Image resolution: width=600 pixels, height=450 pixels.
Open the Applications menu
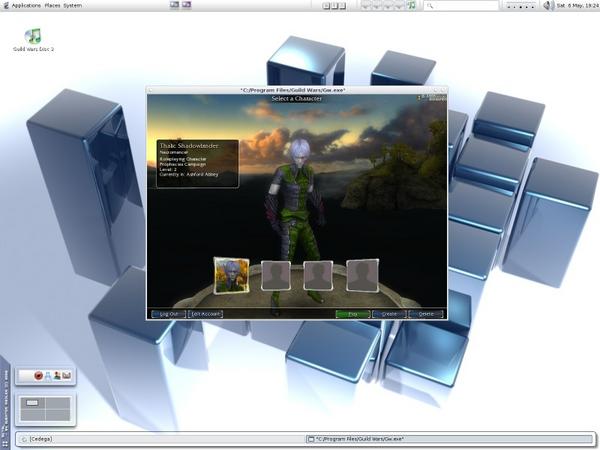(26, 5)
